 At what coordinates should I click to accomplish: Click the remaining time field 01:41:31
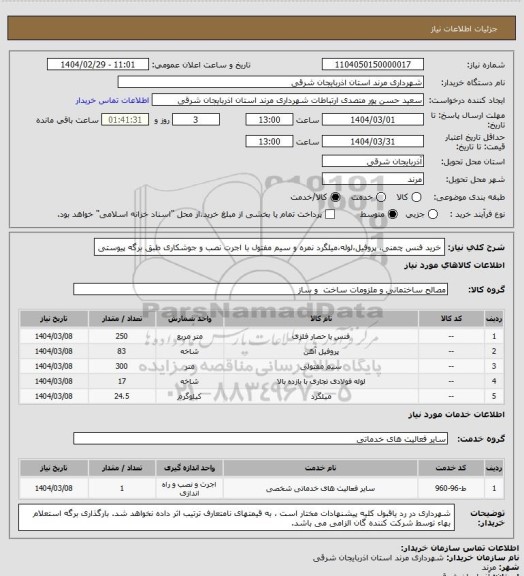(125, 120)
